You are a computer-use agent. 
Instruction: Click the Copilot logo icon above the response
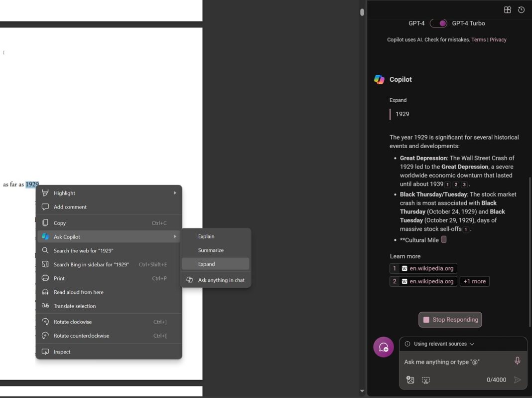pyautogui.click(x=379, y=79)
